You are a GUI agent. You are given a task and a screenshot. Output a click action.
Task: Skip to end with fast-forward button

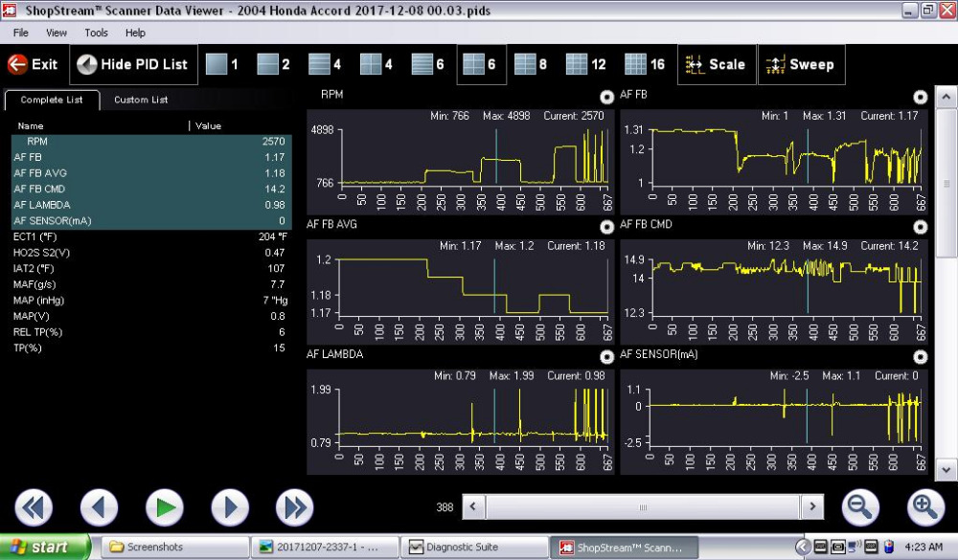294,507
